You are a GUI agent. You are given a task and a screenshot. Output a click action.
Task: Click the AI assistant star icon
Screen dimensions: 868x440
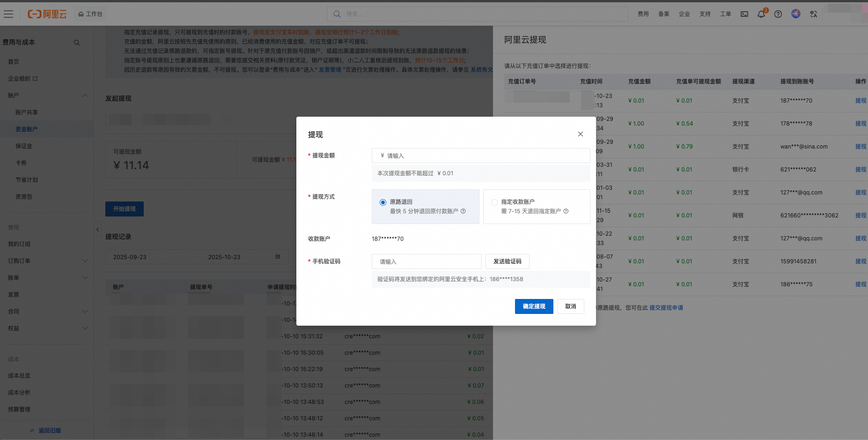(x=796, y=14)
